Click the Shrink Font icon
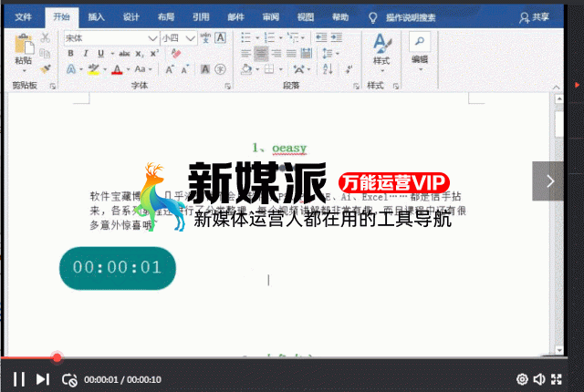 click(185, 69)
